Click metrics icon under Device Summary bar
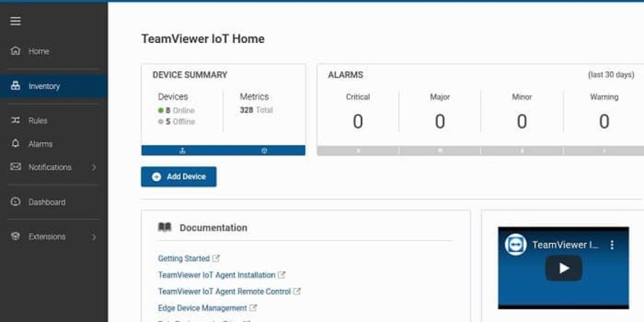 264,151
